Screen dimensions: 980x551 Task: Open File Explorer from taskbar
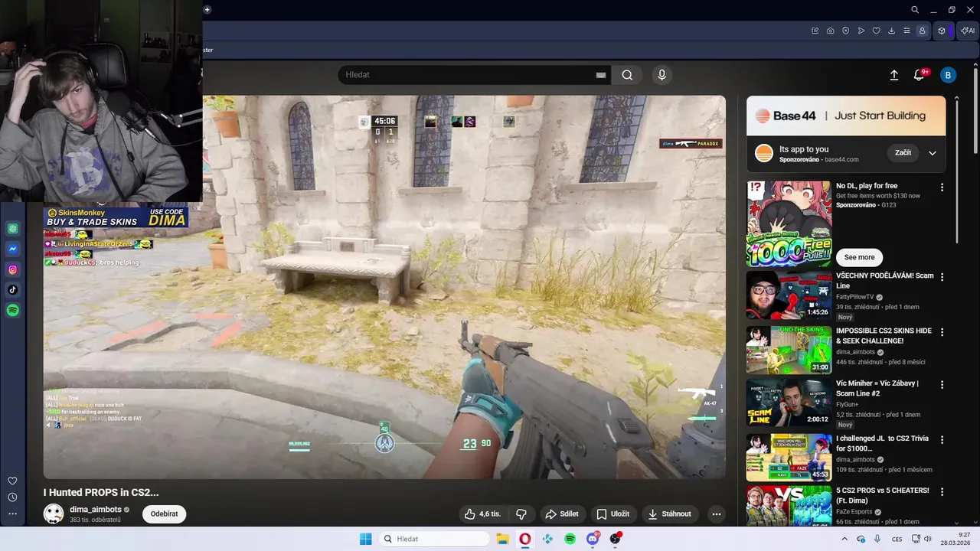coord(502,539)
